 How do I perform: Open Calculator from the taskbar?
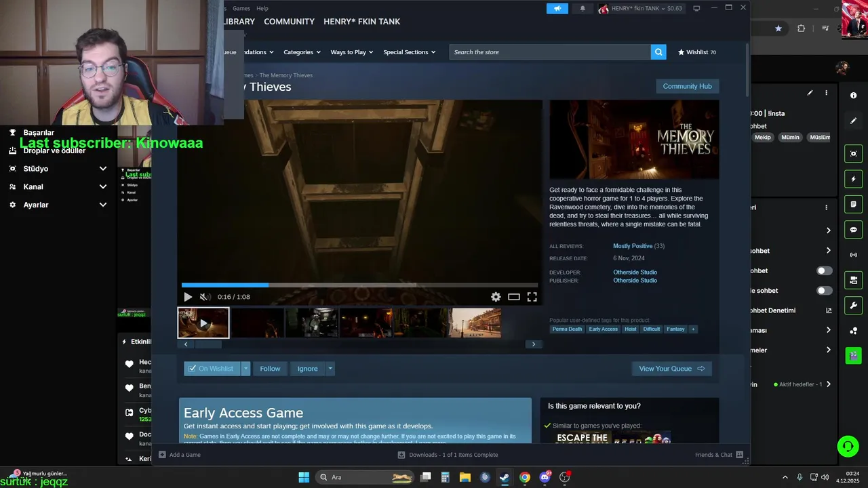(445, 477)
